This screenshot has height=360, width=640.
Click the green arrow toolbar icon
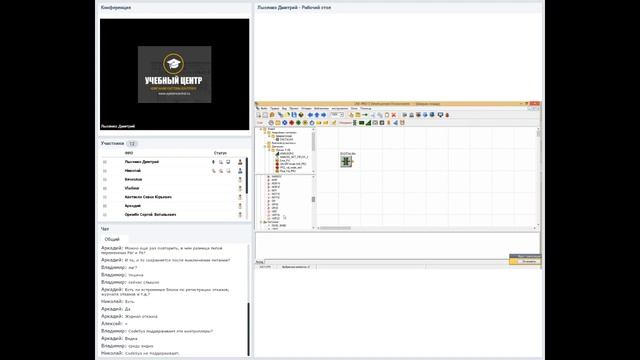click(364, 115)
